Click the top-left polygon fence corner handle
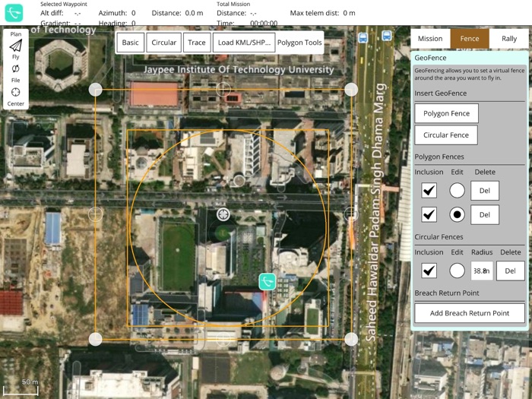Viewport: 532px width, 399px height. pos(96,90)
